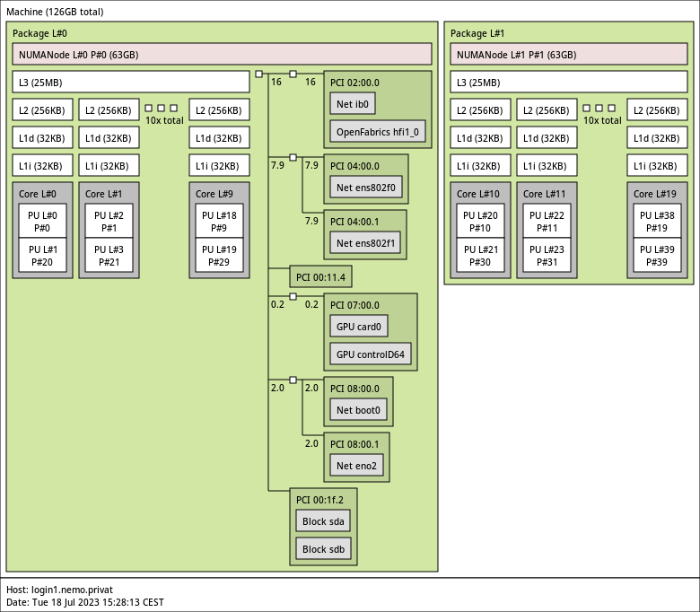Screen dimensions: 700x612
Task: Select PU L#1 P#20 box
Action: pos(42,256)
